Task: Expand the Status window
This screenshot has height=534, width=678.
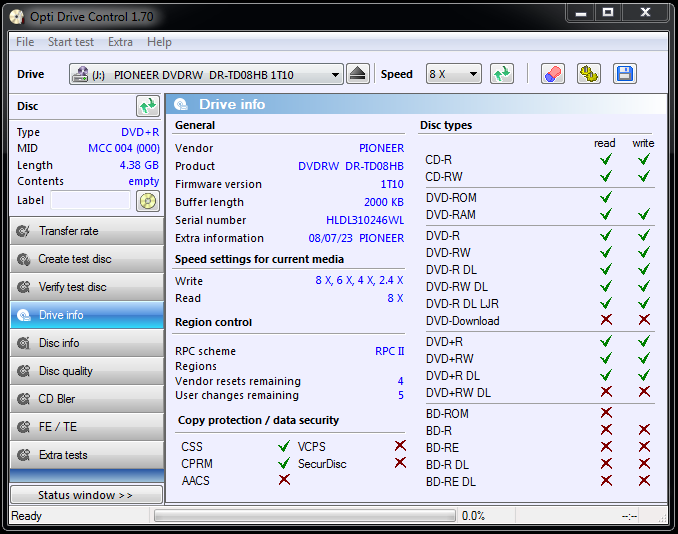Action: (86, 495)
